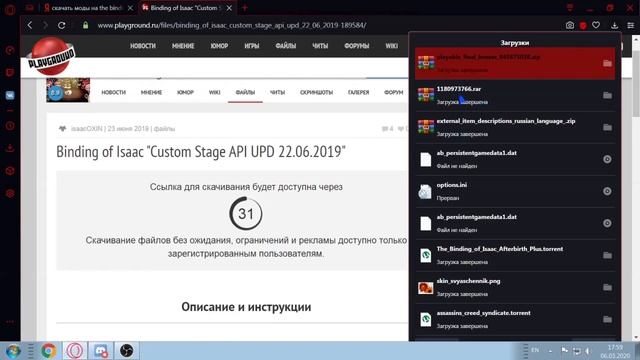Select ФАЙЛЫ in the game sub-menu
This screenshot has width=640, height=360.
pos(245,93)
